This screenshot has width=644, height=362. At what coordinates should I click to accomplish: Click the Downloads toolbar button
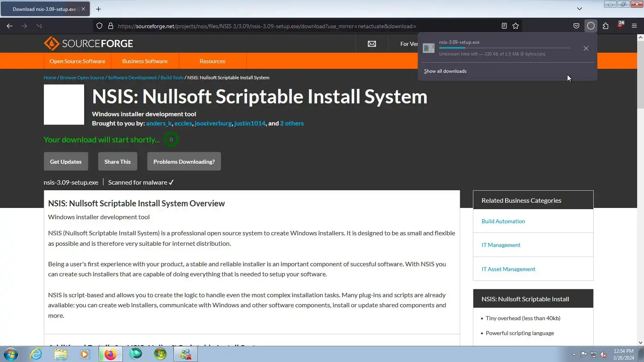point(591,26)
